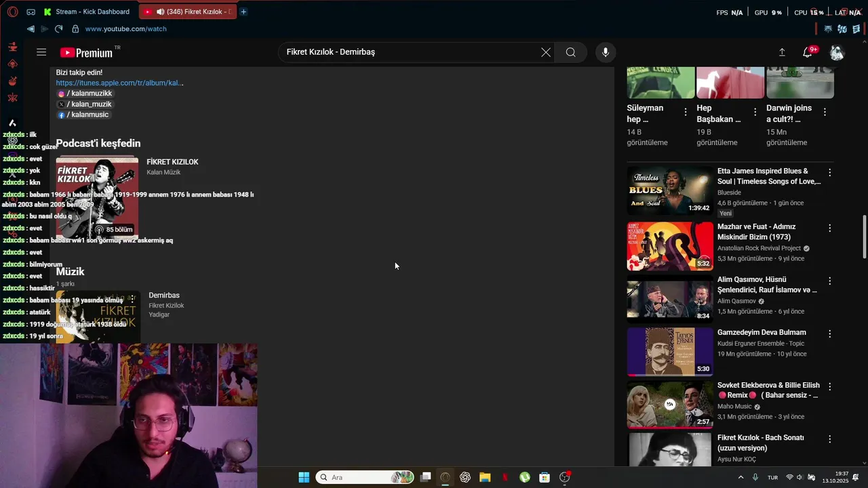Click the address bar lock icon
Screen dimensions: 868x488
[x=75, y=28]
